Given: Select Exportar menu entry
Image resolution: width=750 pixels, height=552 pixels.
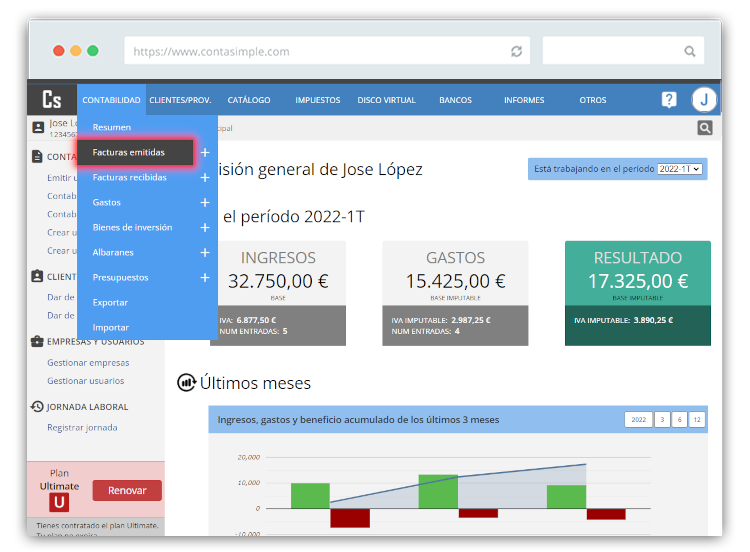Looking at the screenshot, I should [x=110, y=302].
